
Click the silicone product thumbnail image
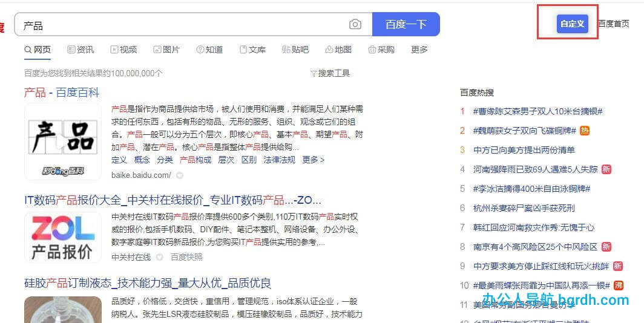click(63, 310)
